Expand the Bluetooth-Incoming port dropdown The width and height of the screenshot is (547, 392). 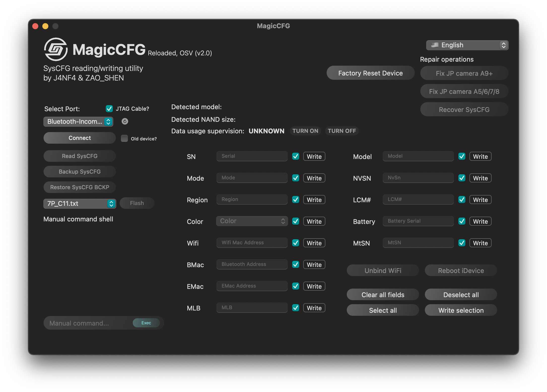click(78, 122)
